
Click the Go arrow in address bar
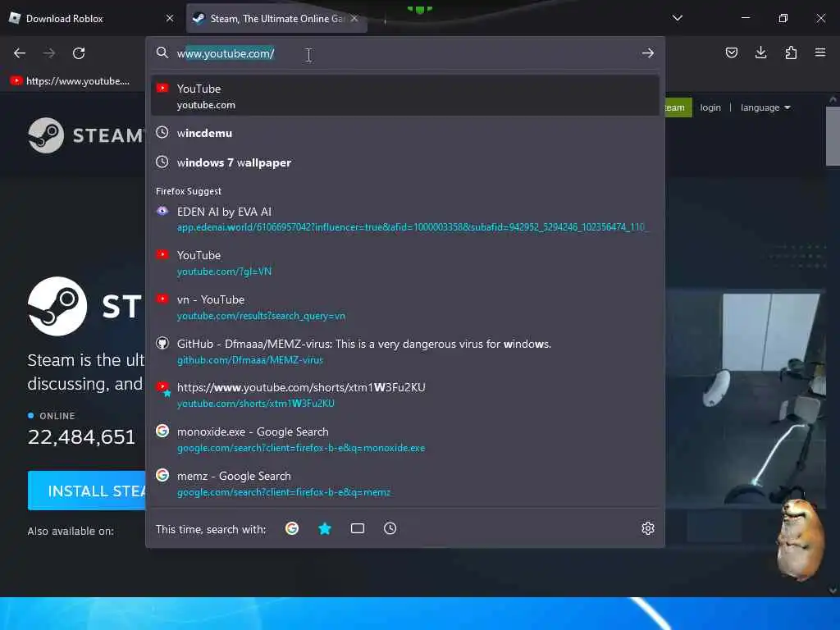click(648, 53)
